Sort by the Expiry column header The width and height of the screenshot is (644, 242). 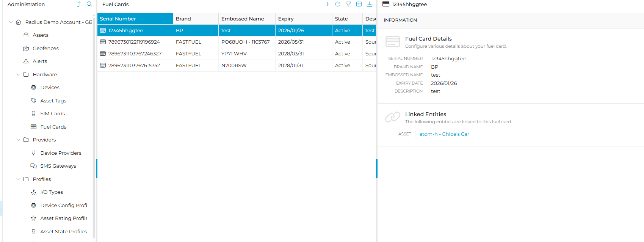pyautogui.click(x=286, y=19)
